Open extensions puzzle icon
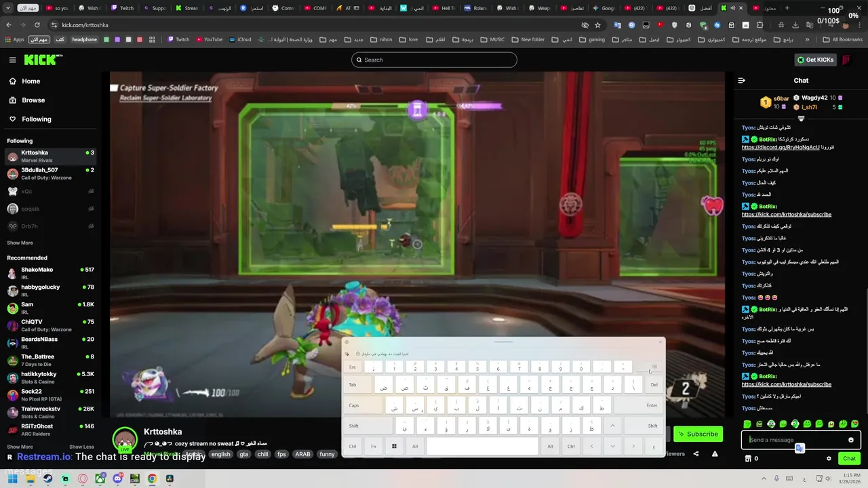Screen dimensions: 868x488 (759, 25)
